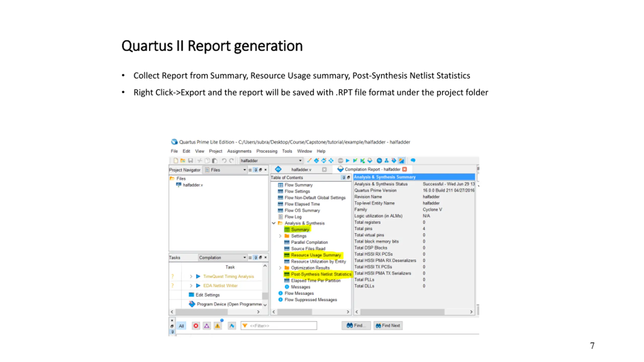Click into the message Filter field

pos(279,326)
